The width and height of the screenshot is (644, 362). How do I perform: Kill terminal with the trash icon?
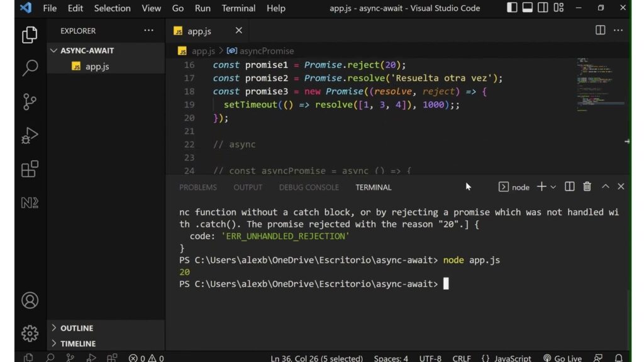[x=587, y=187]
